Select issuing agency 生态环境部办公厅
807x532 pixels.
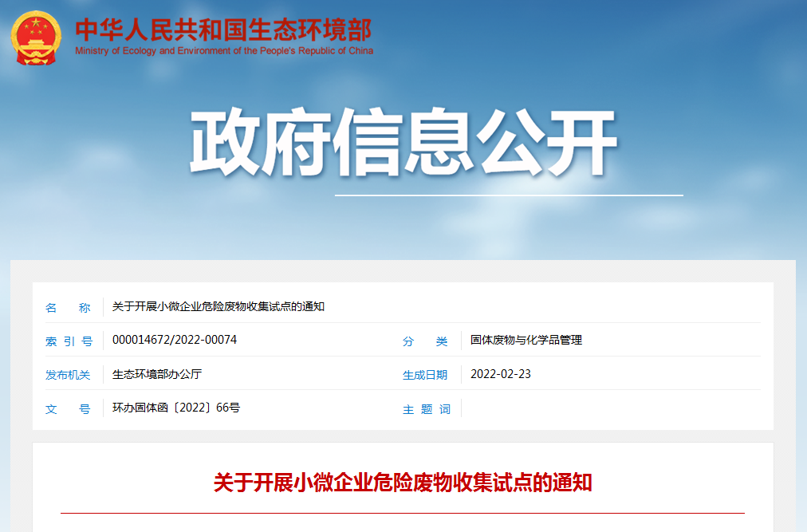coord(157,374)
